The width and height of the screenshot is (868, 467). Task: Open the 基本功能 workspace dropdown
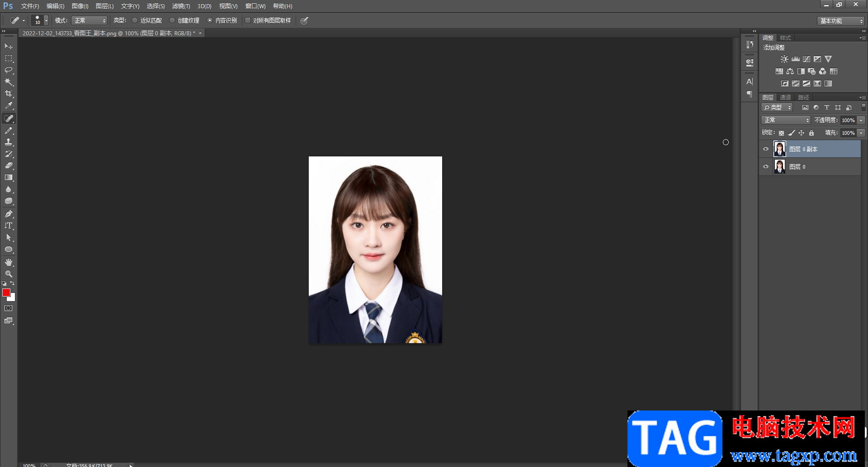pos(841,21)
